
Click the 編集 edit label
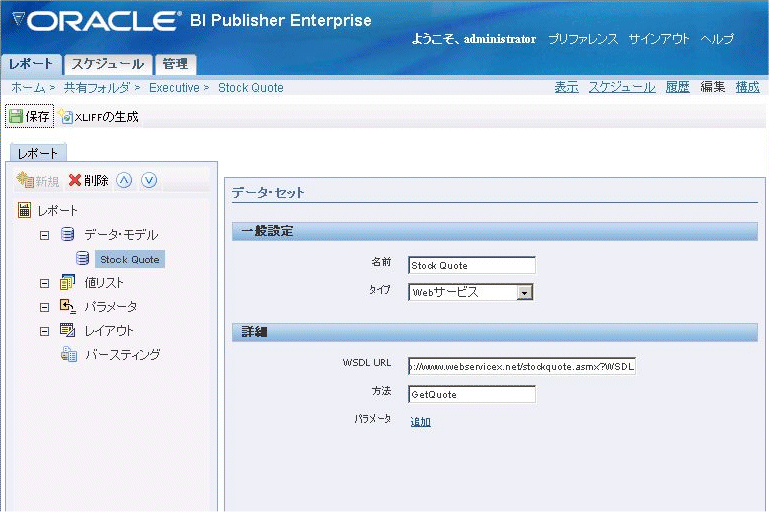(x=713, y=87)
